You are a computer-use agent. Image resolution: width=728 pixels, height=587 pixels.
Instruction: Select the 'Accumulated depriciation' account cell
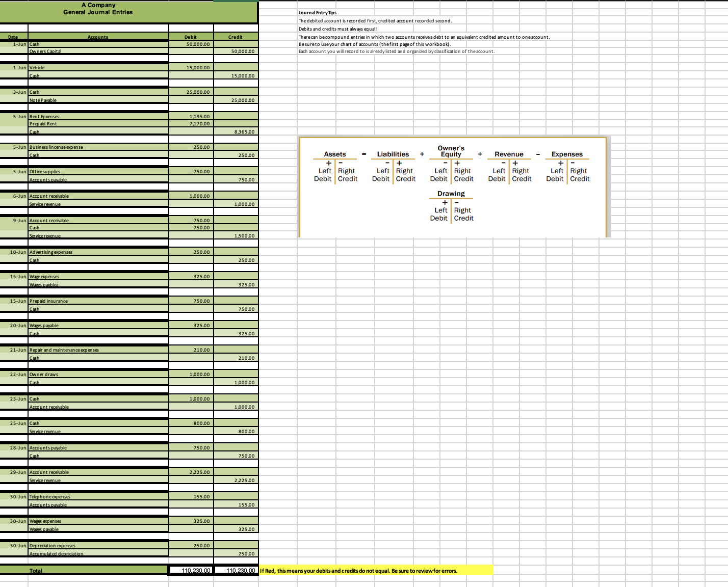(98, 554)
